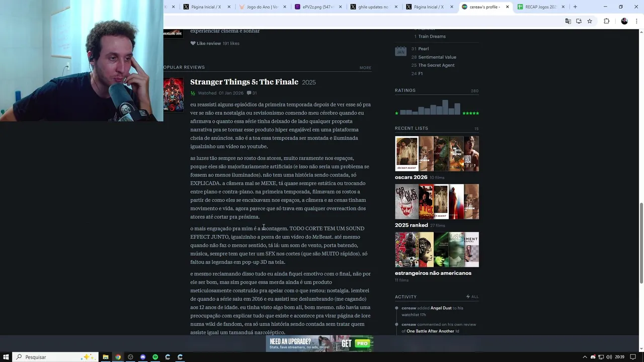Screen dimensions: 644x362
Task: Show hidden system tray icons chevron
Action: coord(585,357)
